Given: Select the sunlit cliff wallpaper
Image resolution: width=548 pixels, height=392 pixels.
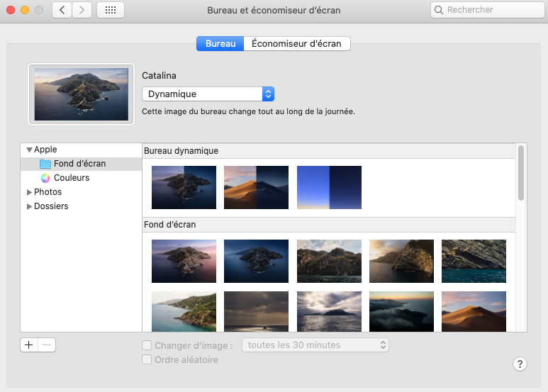Looking at the screenshot, I should [401, 261].
